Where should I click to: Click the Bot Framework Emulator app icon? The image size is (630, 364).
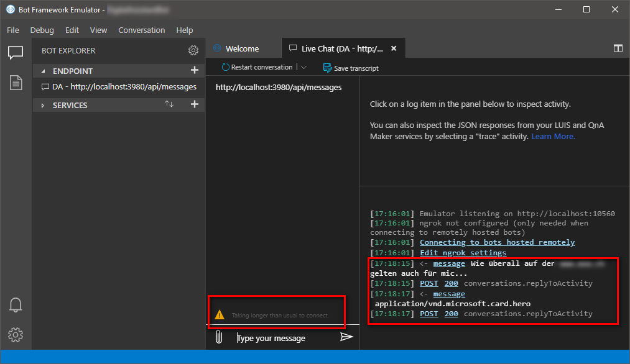[11, 9]
